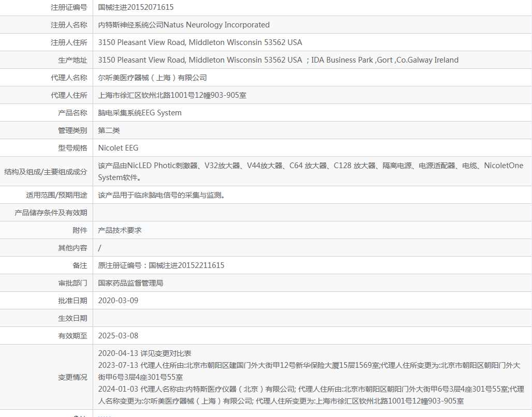Select the production address mentioning Galway Ireland
This screenshot has width=532, height=417.
click(x=278, y=60)
